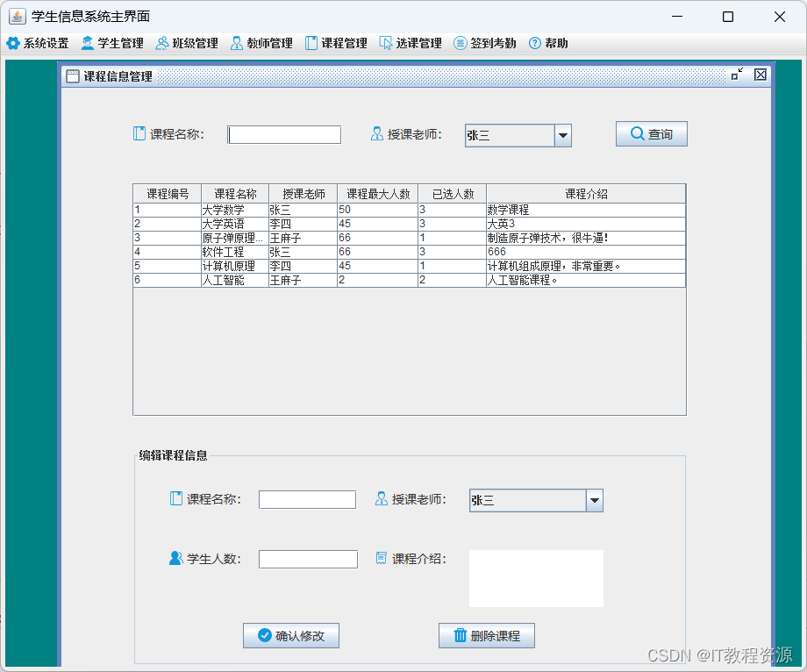Viewport: 807px width, 672px height.
Task: Open the 学生管理 menu
Action: [112, 43]
